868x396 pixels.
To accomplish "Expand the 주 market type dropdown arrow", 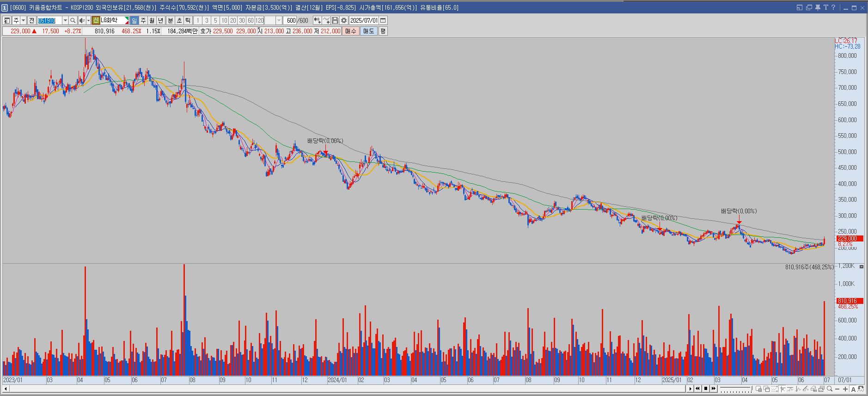I will (23, 20).
